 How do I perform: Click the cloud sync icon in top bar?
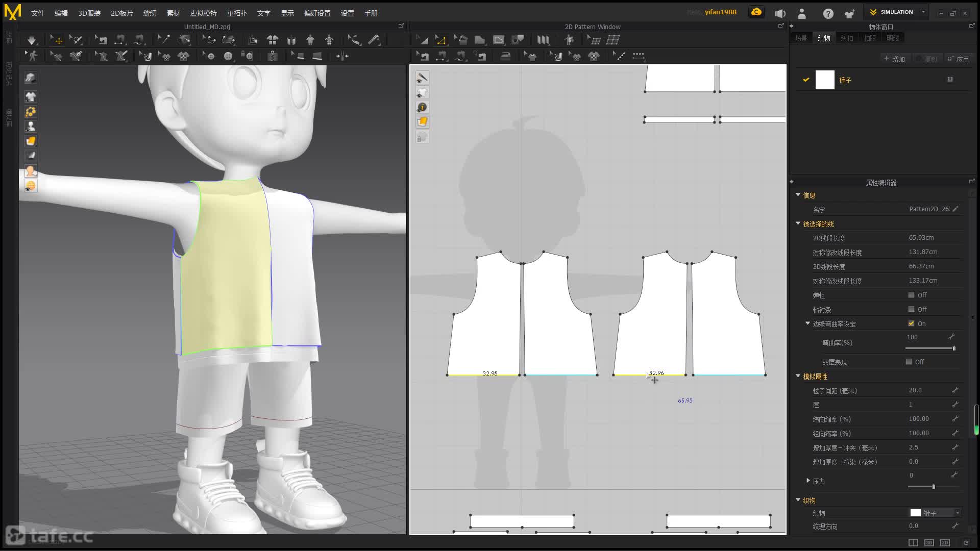756,12
